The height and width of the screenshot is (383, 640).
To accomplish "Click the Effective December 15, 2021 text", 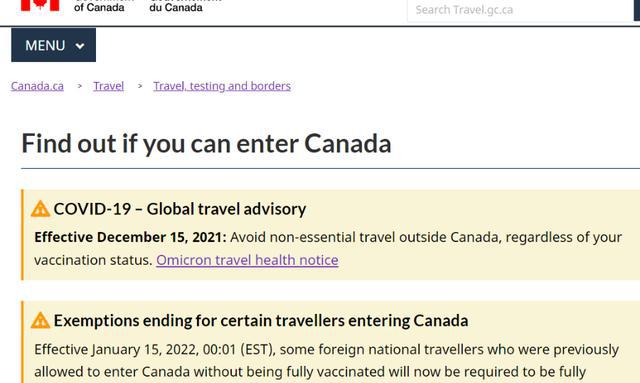I will pyautogui.click(x=130, y=237).
